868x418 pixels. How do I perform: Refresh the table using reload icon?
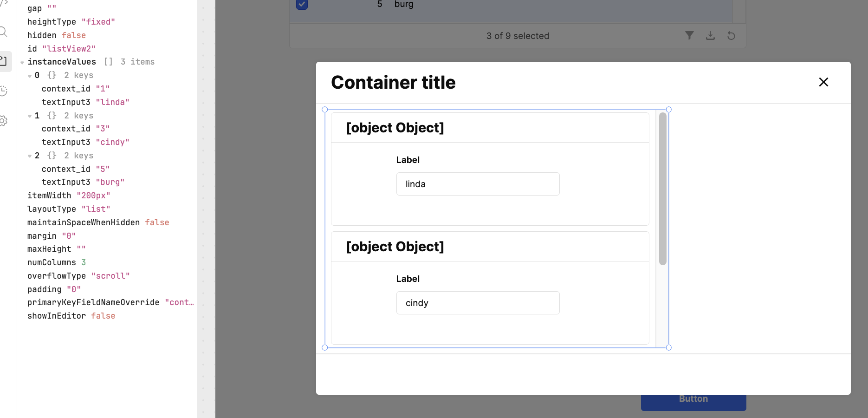pos(731,36)
